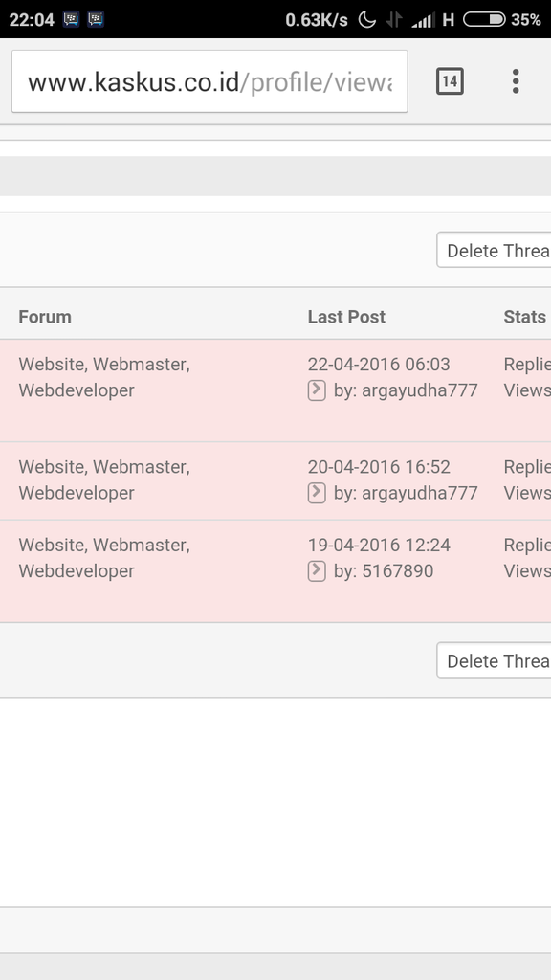Tap the moon do-not-disturb icon

(367, 20)
